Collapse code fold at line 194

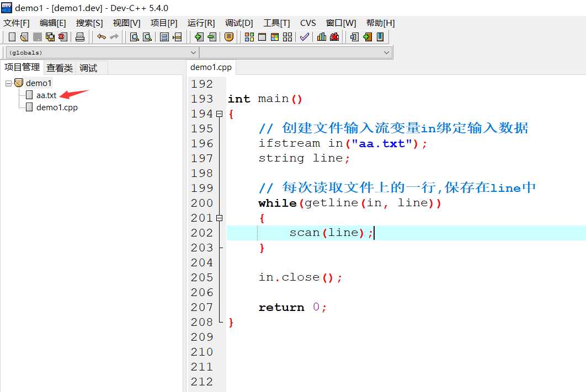tap(220, 114)
